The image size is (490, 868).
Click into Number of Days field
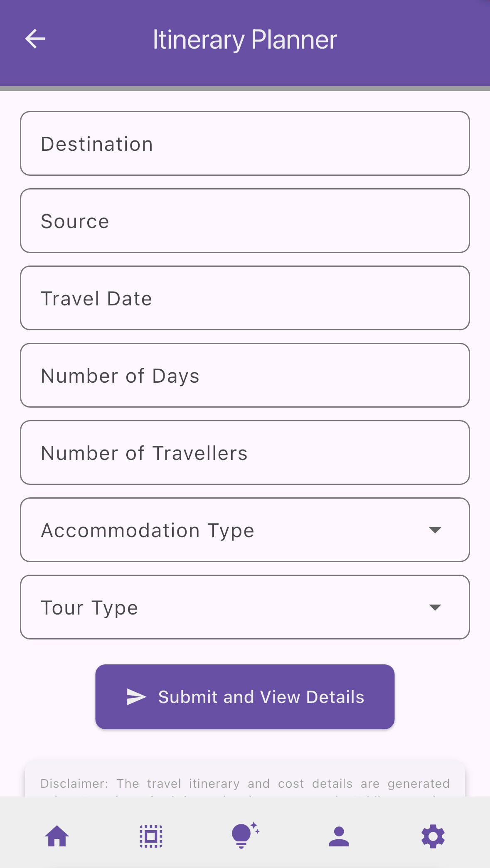click(245, 376)
